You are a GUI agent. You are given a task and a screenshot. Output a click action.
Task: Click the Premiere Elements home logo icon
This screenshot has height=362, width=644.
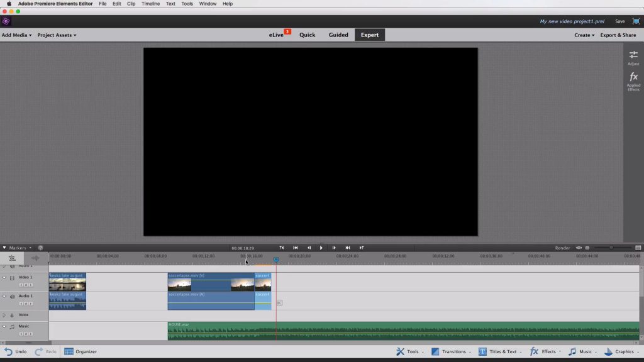6,21
